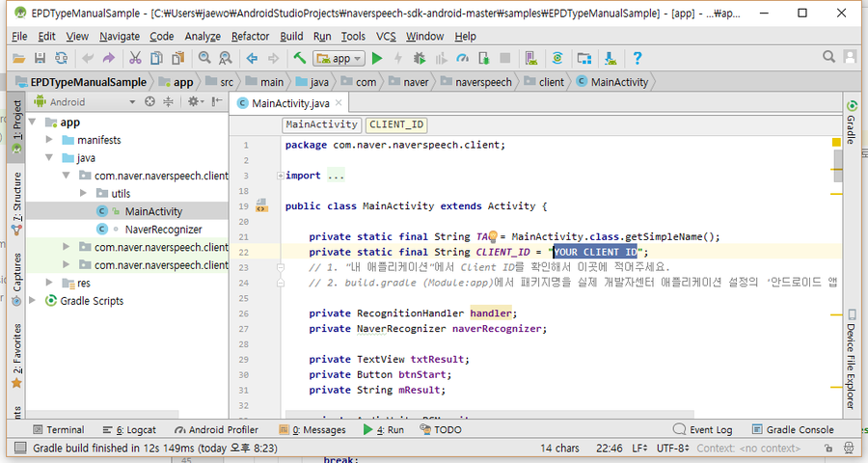Toggle the Device File Explorer tool window
Viewport: 868px width, 463px height.
[x=852, y=360]
